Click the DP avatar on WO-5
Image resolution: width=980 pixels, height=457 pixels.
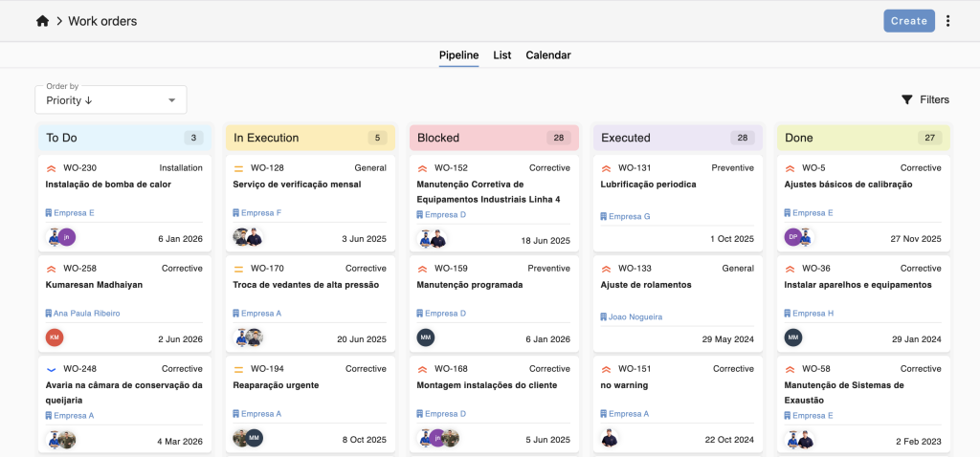793,237
